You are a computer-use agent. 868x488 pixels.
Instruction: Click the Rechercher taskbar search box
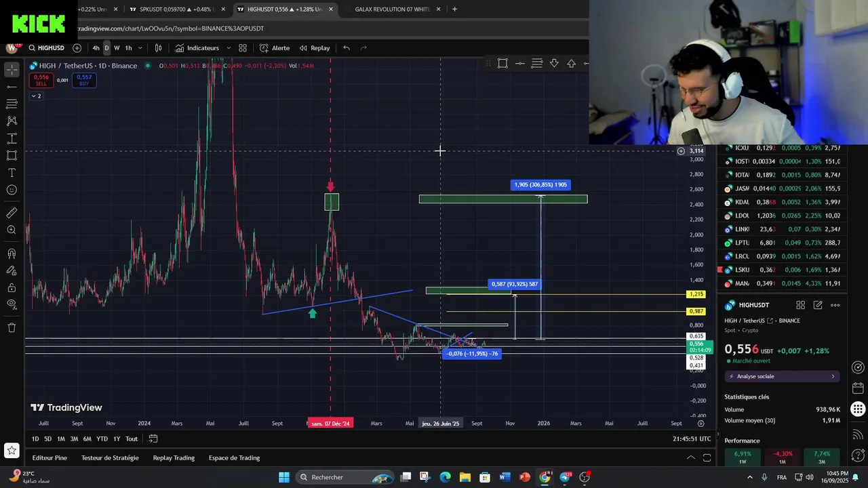pyautogui.click(x=344, y=477)
